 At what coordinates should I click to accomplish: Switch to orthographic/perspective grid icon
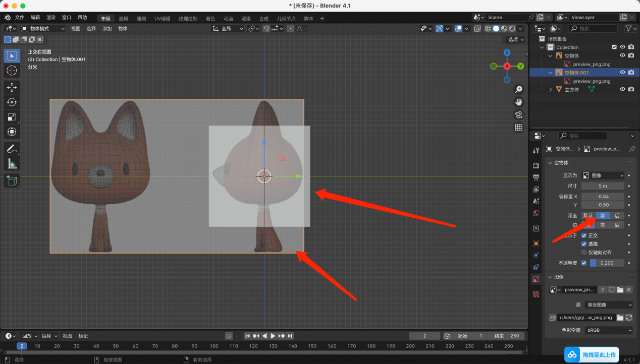(518, 128)
